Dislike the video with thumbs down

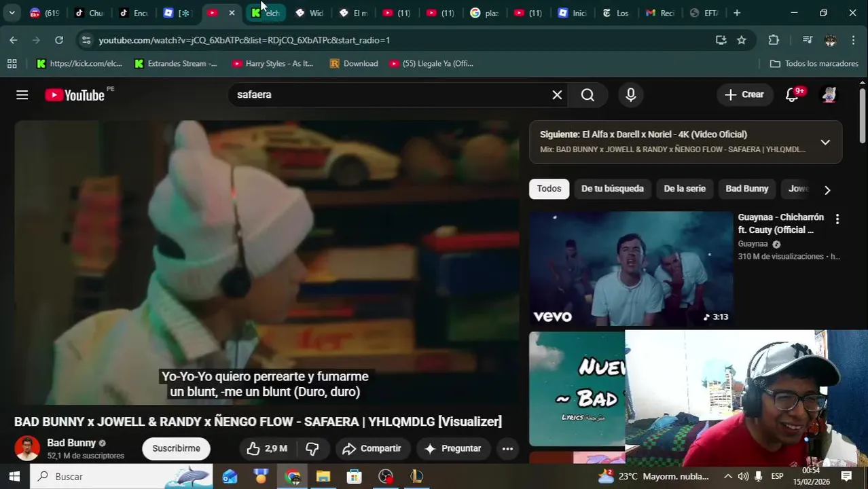312,448
